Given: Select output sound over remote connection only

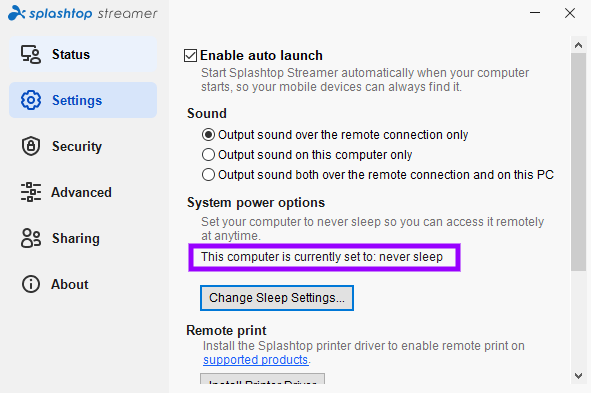Looking at the screenshot, I should pyautogui.click(x=208, y=135).
